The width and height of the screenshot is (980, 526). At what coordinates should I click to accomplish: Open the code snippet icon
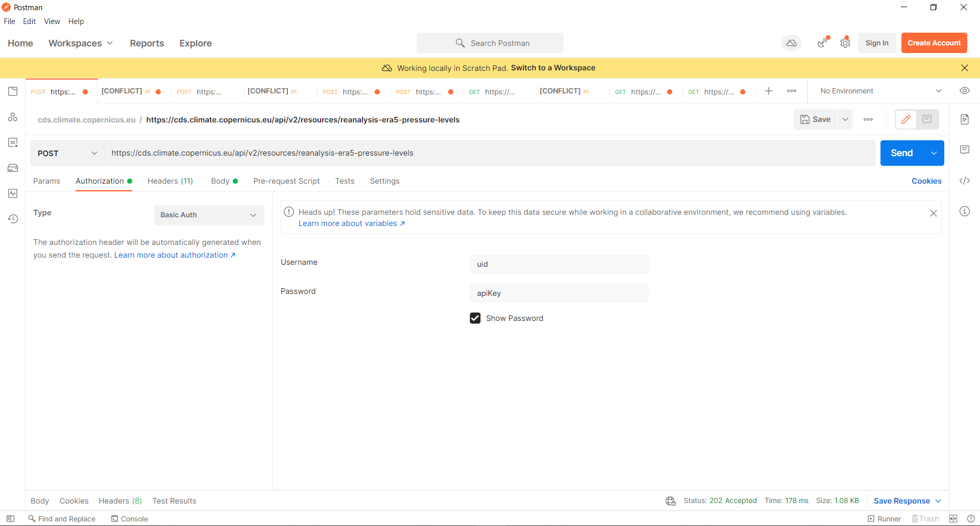click(965, 181)
